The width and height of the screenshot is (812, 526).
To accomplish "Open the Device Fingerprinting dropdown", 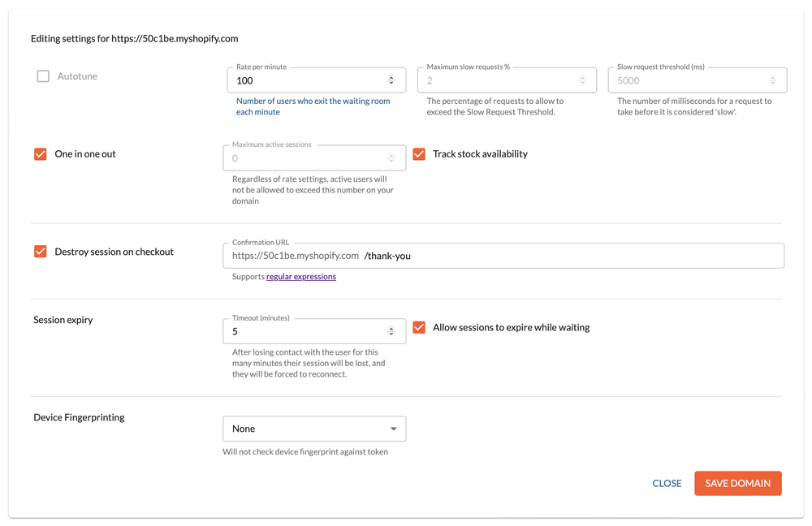I will [314, 429].
